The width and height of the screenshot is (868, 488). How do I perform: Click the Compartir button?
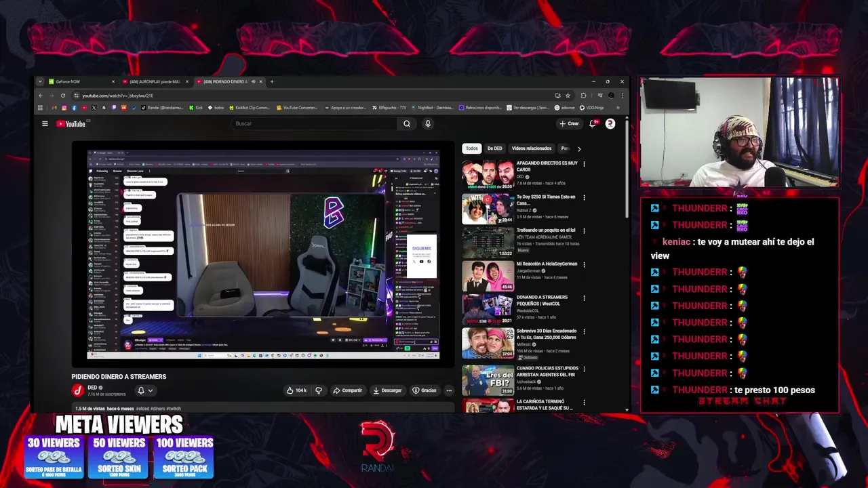(x=347, y=390)
